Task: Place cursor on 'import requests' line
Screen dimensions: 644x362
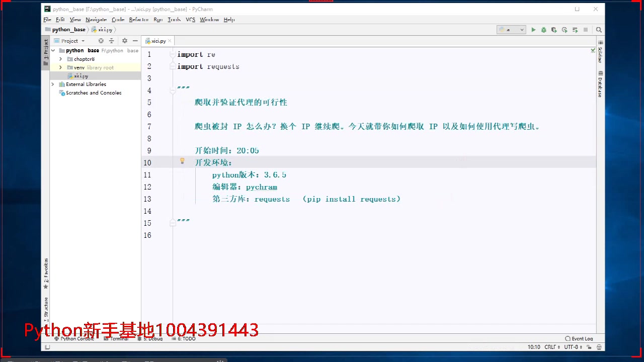Action: tap(208, 66)
